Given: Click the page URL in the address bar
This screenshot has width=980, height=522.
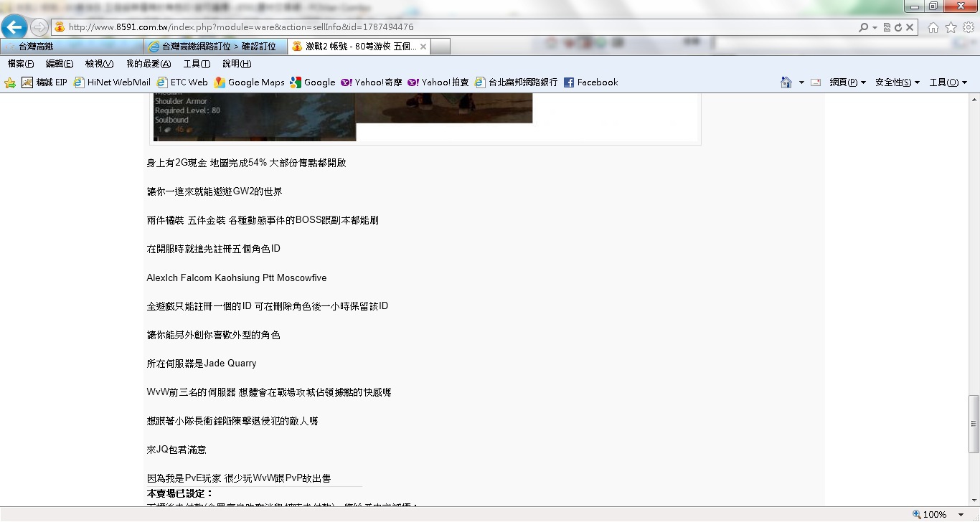Looking at the screenshot, I should pyautogui.click(x=241, y=27).
